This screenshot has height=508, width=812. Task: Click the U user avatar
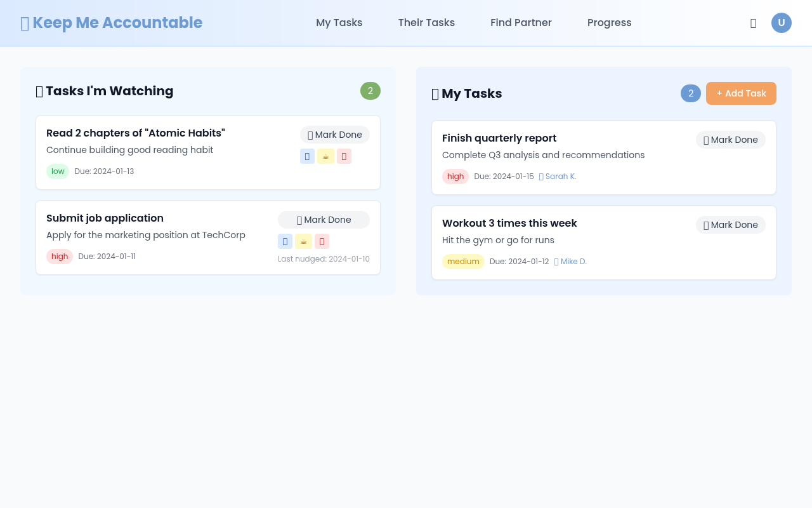pos(782,23)
